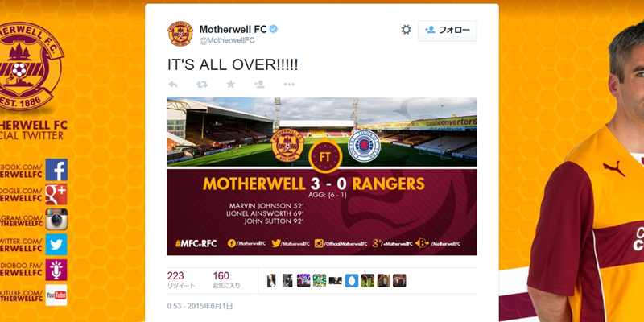Click the add-person icon under tweet
Viewport: 644px width, 322px height.
(259, 85)
